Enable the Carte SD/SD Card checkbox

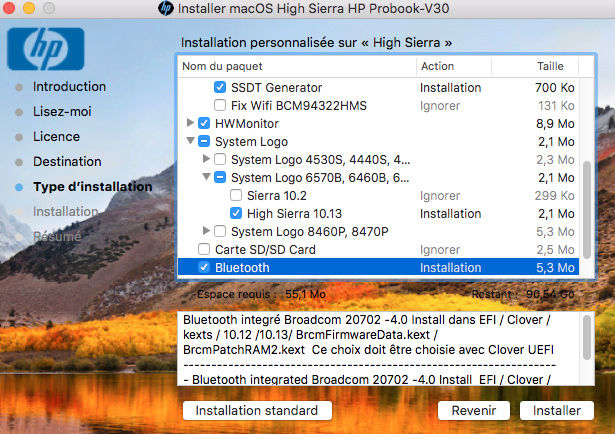coord(204,249)
